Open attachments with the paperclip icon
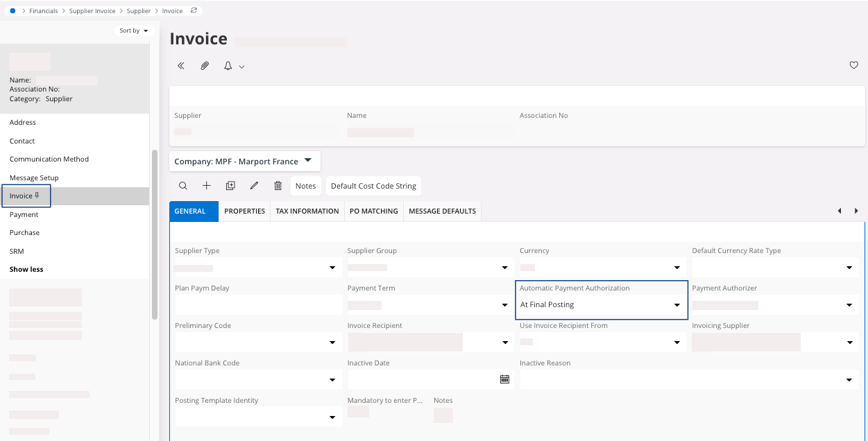 coord(205,66)
